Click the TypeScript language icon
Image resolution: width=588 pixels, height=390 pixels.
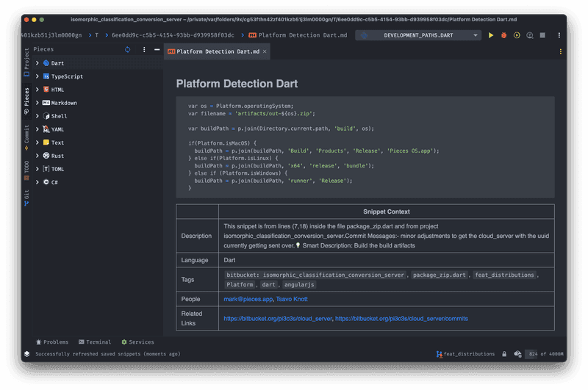tap(46, 76)
